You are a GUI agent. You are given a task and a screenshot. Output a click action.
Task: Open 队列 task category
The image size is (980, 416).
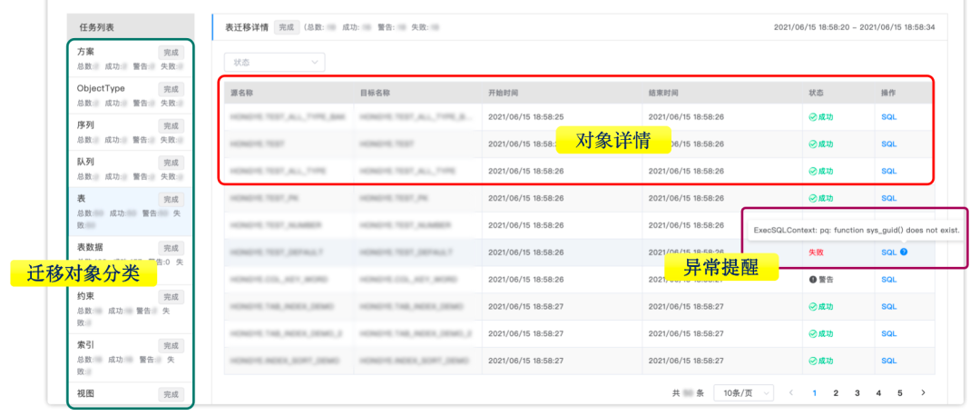pyautogui.click(x=86, y=162)
